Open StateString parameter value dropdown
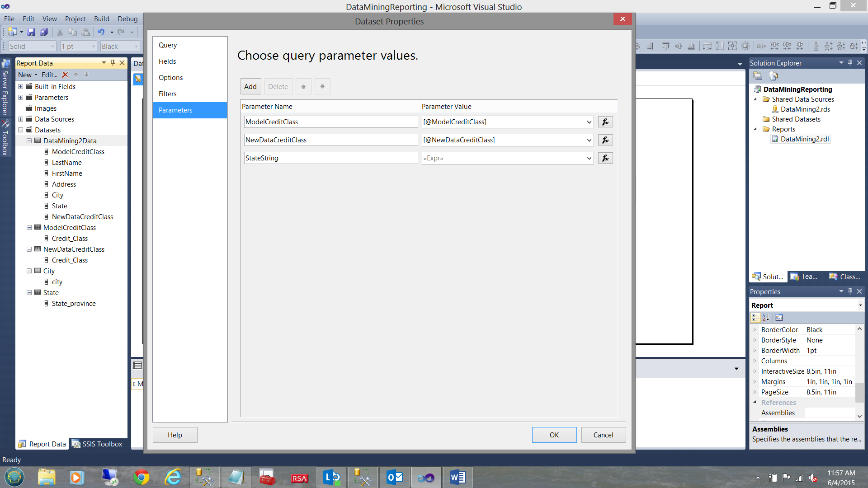Screen dimensions: 868x488 pos(589,158)
